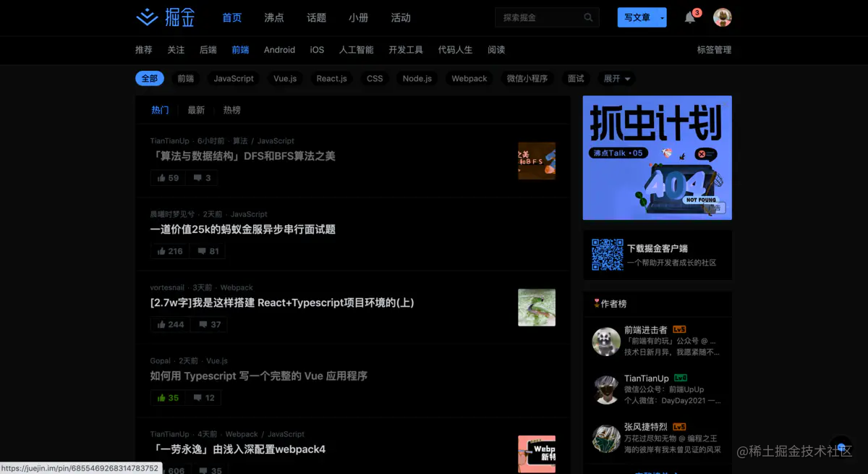Like the React+Typescript项目环境 article (244)
The image size is (868, 474).
coord(170,324)
